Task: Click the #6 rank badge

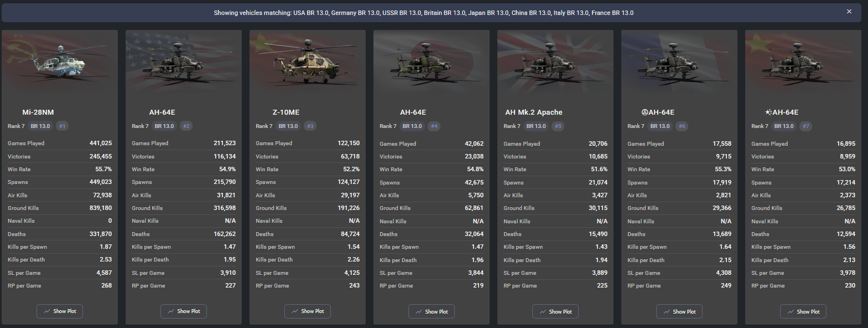Action: point(682,126)
